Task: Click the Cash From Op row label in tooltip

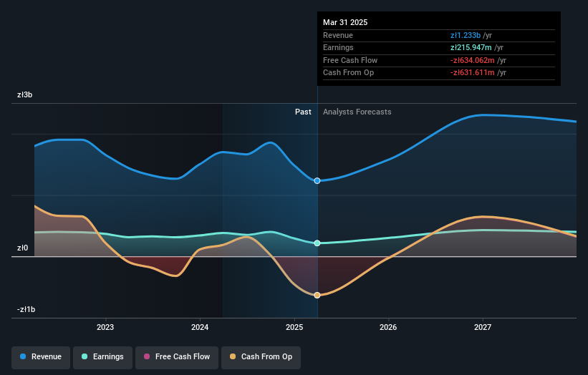Action: [x=348, y=73]
